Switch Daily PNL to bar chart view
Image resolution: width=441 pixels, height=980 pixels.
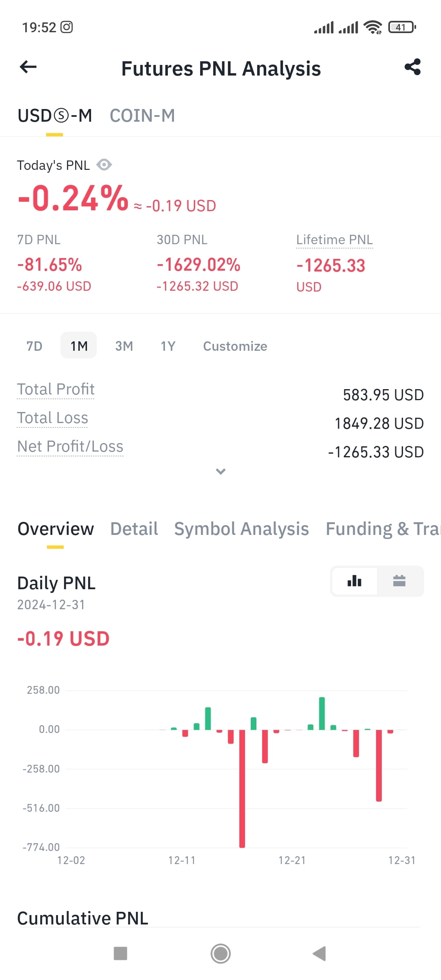[x=354, y=581]
